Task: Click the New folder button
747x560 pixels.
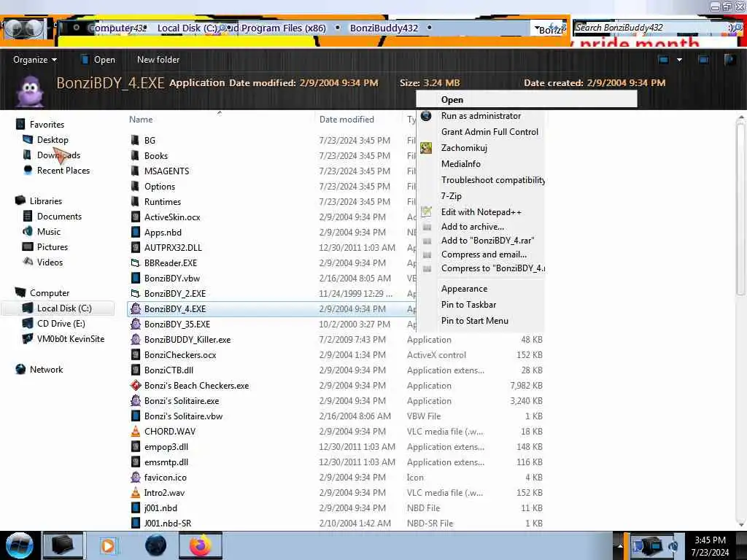Action: [x=158, y=60]
